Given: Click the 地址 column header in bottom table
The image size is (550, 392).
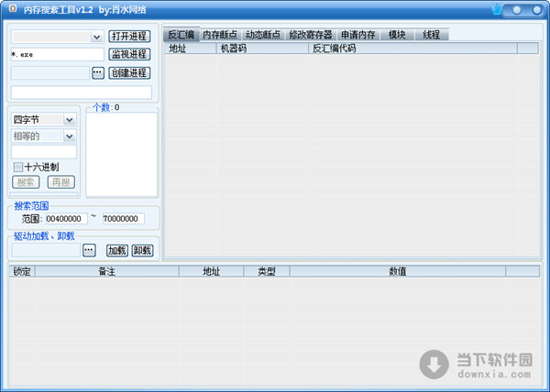Looking at the screenshot, I should [x=211, y=271].
